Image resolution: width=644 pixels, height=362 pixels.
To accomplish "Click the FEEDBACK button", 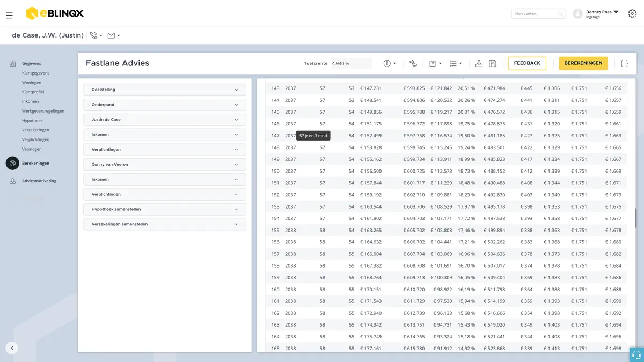I will tap(527, 63).
